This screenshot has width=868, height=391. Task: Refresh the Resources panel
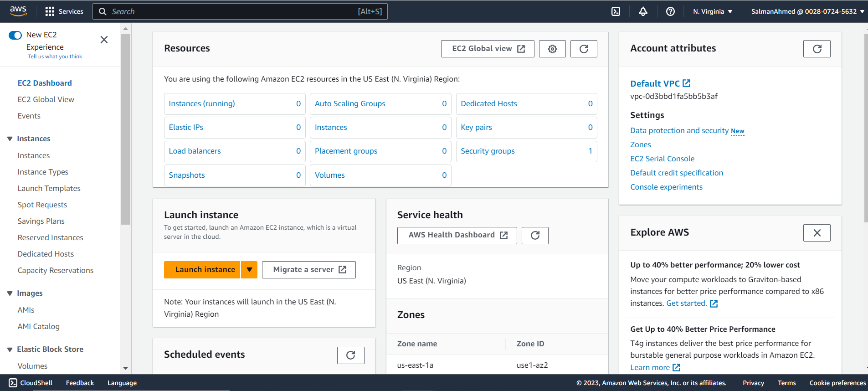pos(584,49)
